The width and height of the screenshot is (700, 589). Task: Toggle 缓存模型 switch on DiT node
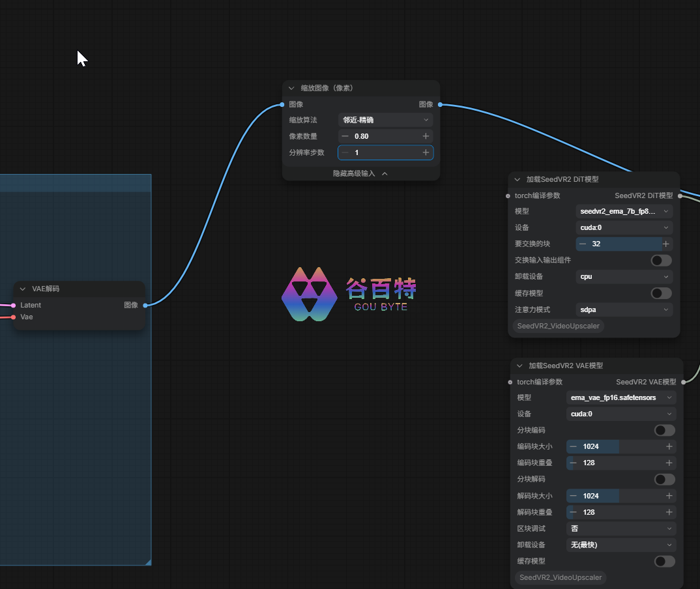(661, 293)
